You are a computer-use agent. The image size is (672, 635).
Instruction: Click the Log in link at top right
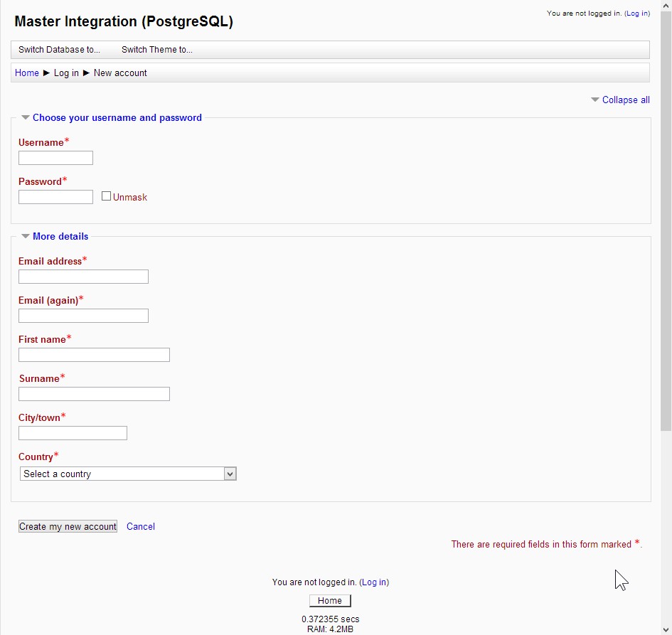coord(637,14)
